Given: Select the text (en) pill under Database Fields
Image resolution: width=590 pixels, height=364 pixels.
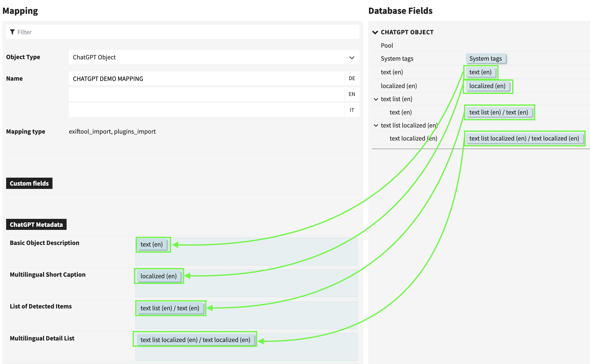Looking at the screenshot, I should point(480,72).
